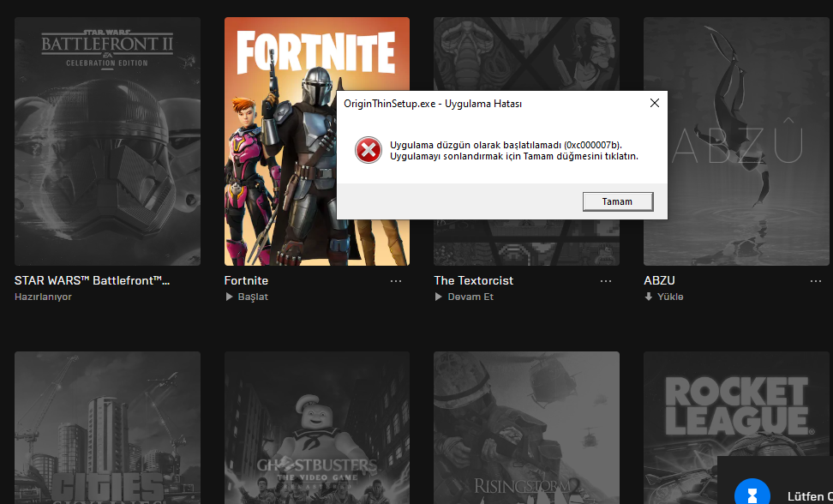Click the Başlat link under Fortnite
This screenshot has height=504, width=833.
pos(253,297)
